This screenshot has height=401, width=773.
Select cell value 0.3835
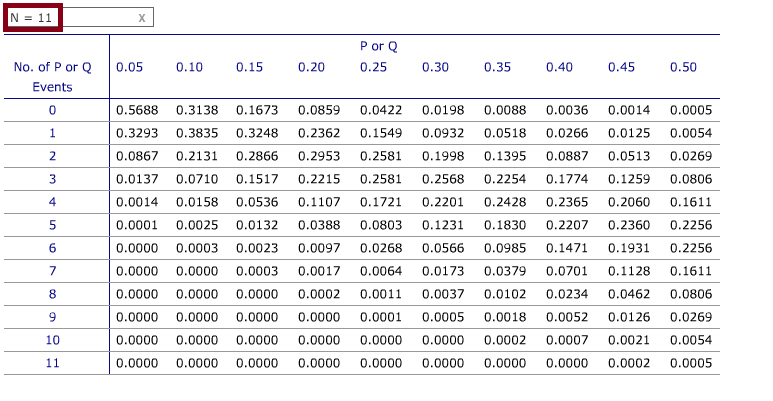coord(197,133)
